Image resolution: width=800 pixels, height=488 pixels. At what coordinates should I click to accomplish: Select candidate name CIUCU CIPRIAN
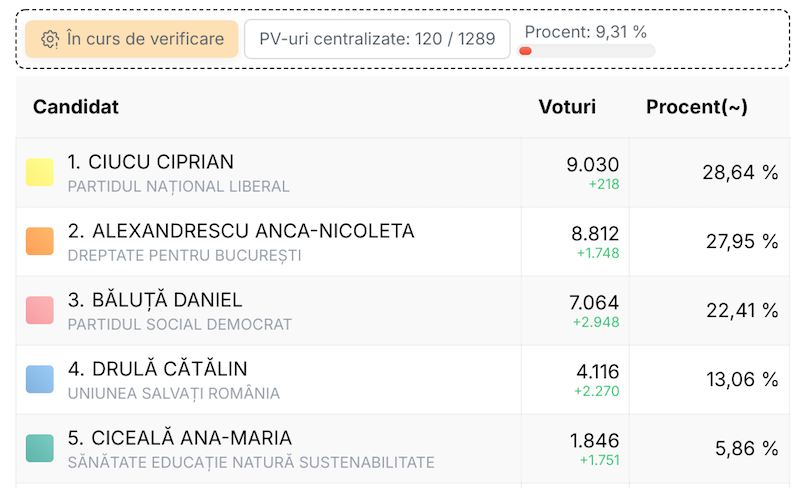150,162
